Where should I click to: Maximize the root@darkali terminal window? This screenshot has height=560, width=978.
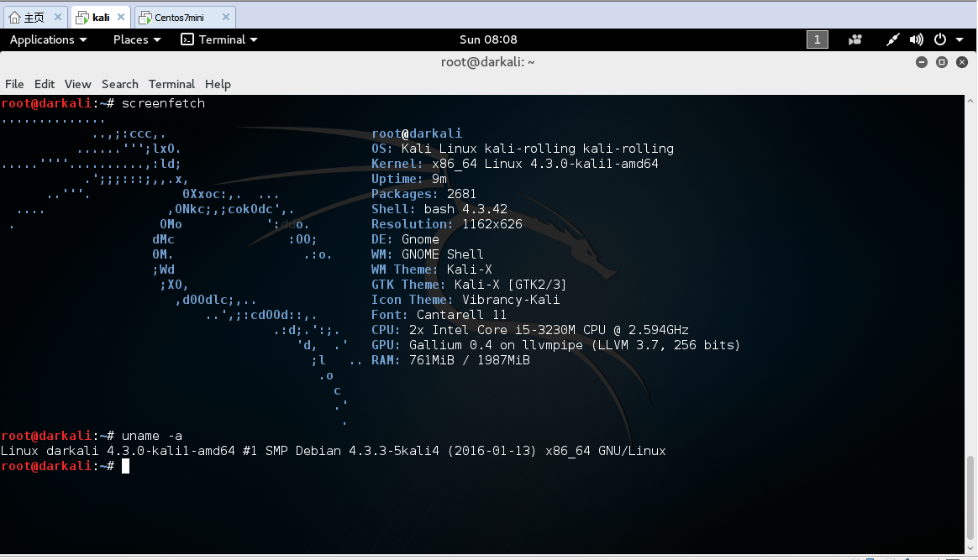(x=942, y=62)
